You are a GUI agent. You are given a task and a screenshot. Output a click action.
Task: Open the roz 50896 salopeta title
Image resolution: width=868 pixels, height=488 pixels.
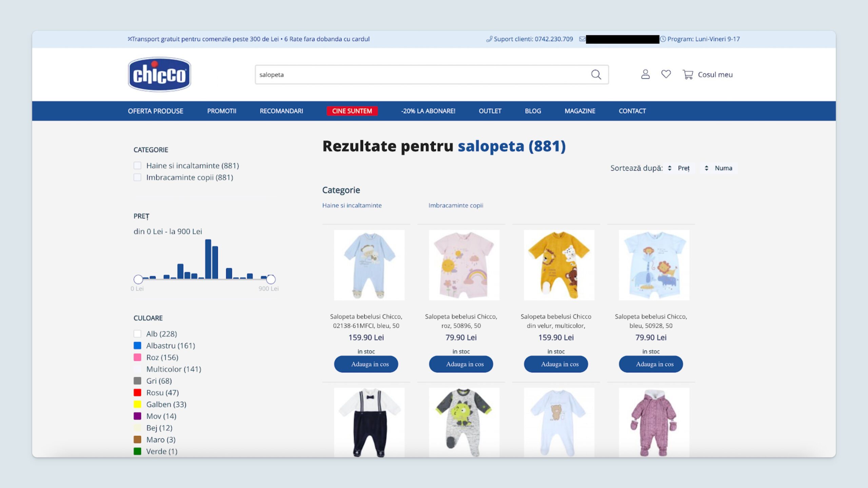click(x=461, y=321)
